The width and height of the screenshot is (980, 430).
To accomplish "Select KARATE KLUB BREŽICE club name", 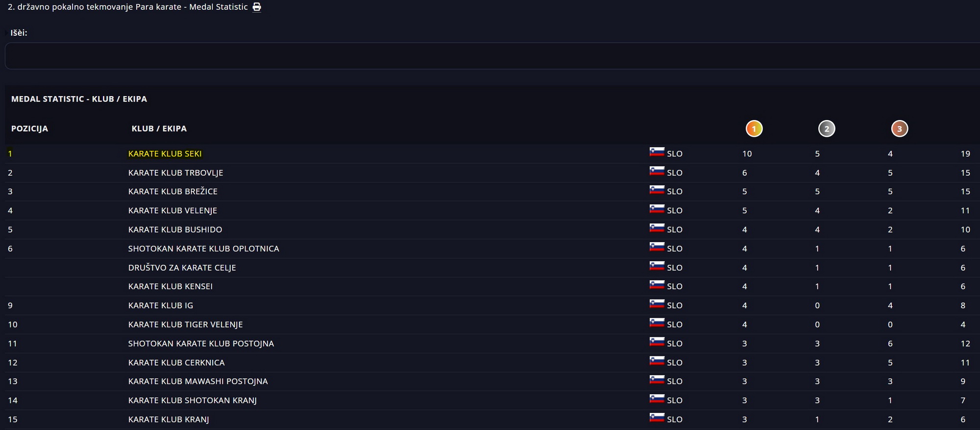I will click(x=172, y=192).
